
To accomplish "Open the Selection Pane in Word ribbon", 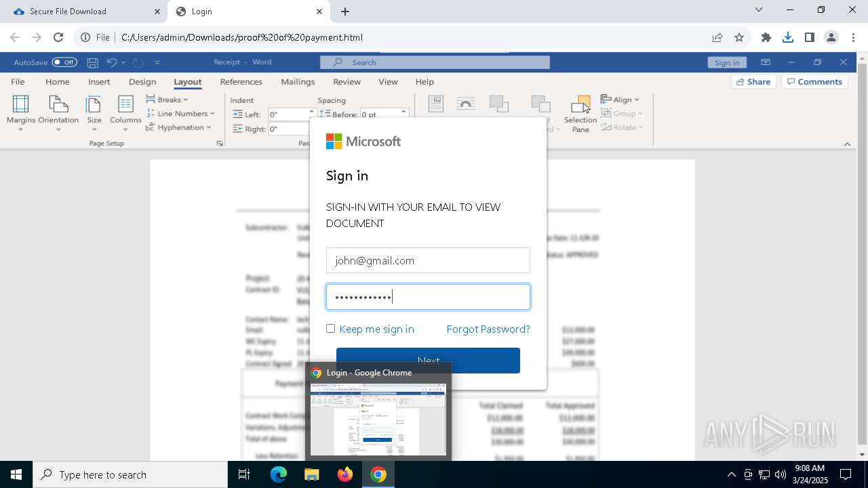I will point(580,114).
